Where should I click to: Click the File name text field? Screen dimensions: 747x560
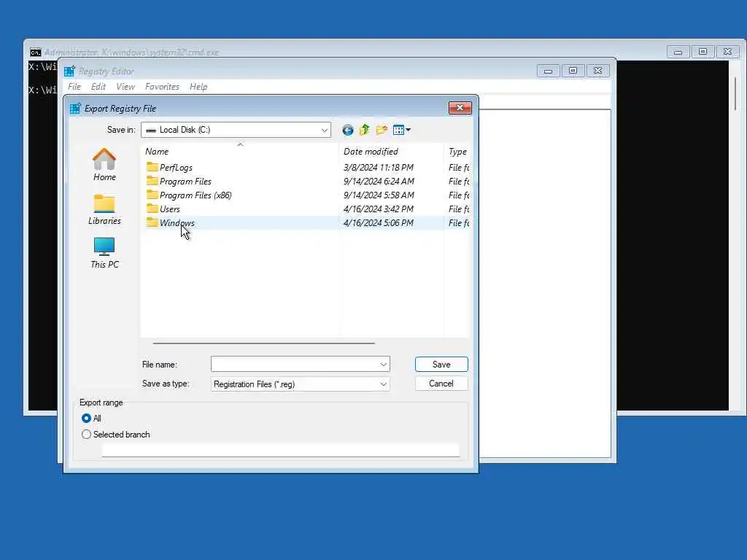(x=295, y=365)
